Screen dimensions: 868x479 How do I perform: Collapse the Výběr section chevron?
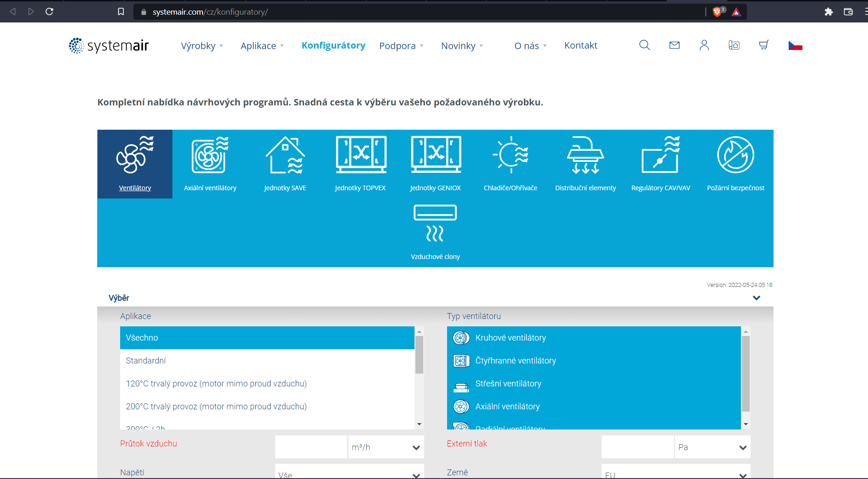(x=757, y=298)
